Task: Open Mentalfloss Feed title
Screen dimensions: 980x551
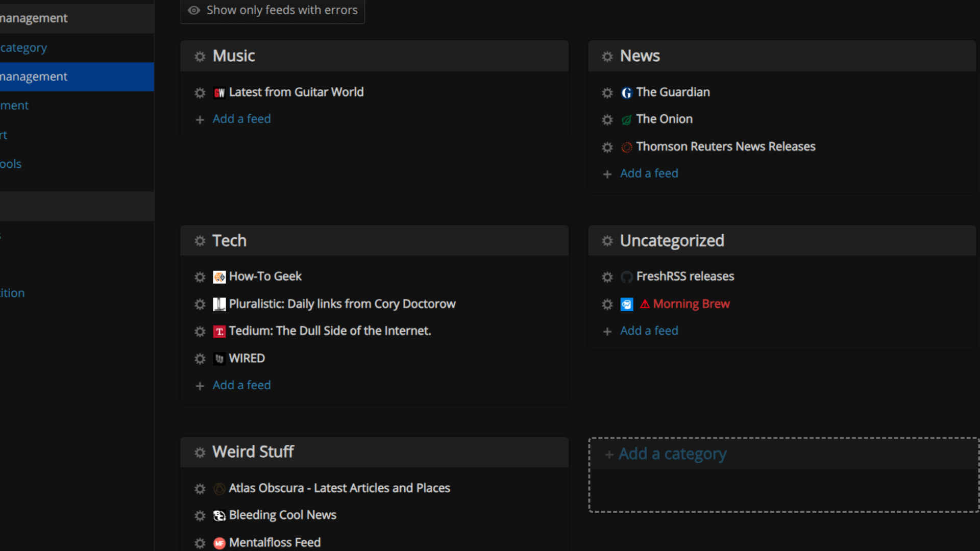Action: click(275, 543)
